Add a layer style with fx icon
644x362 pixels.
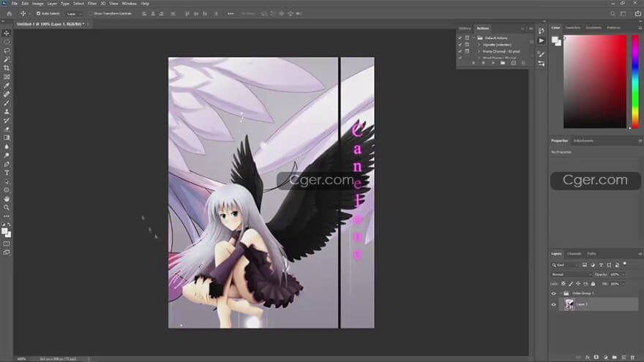[588, 358]
